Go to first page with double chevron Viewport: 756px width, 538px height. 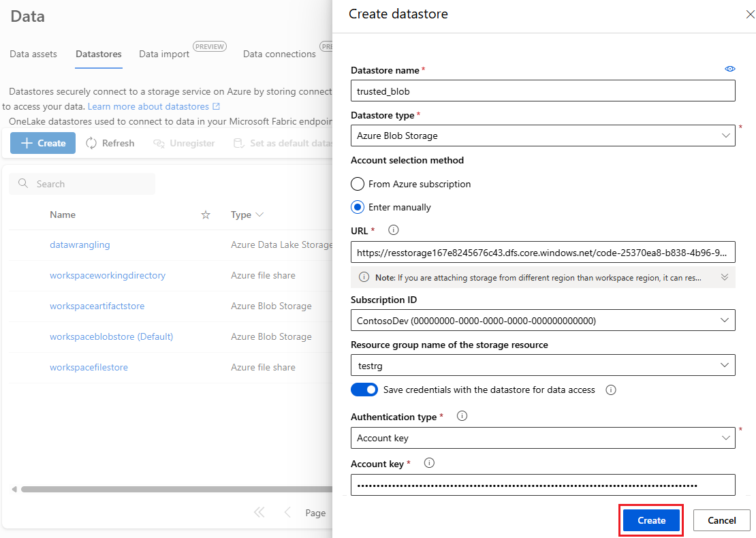pos(259,512)
